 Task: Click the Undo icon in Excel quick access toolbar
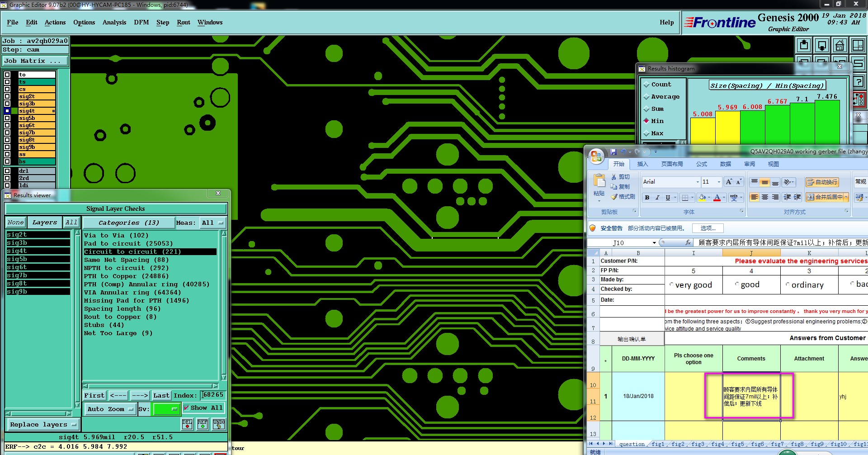pyautogui.click(x=624, y=152)
